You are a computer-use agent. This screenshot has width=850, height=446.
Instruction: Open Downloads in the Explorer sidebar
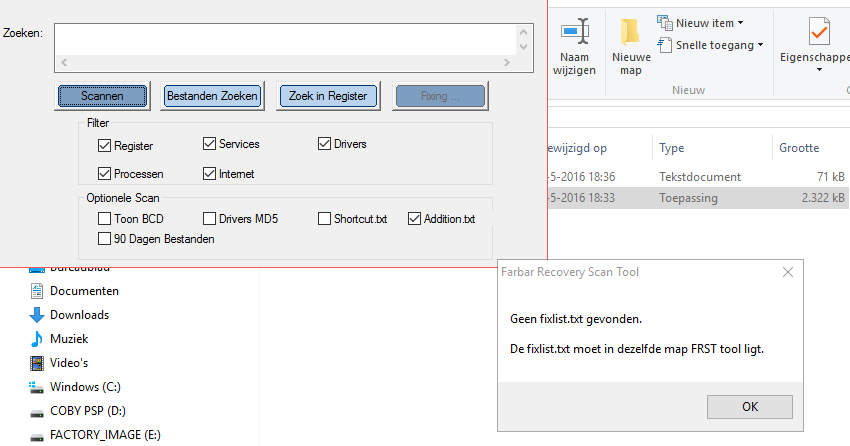(79, 315)
